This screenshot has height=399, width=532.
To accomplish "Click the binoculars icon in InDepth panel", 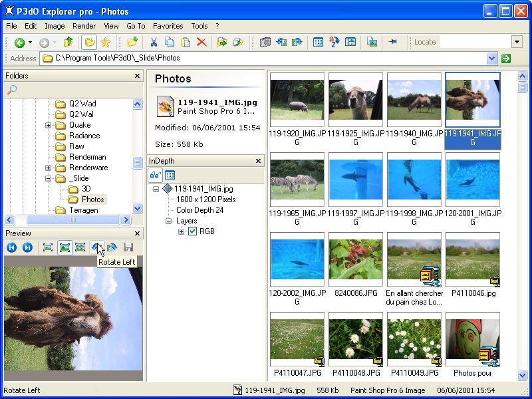I will 155,175.
